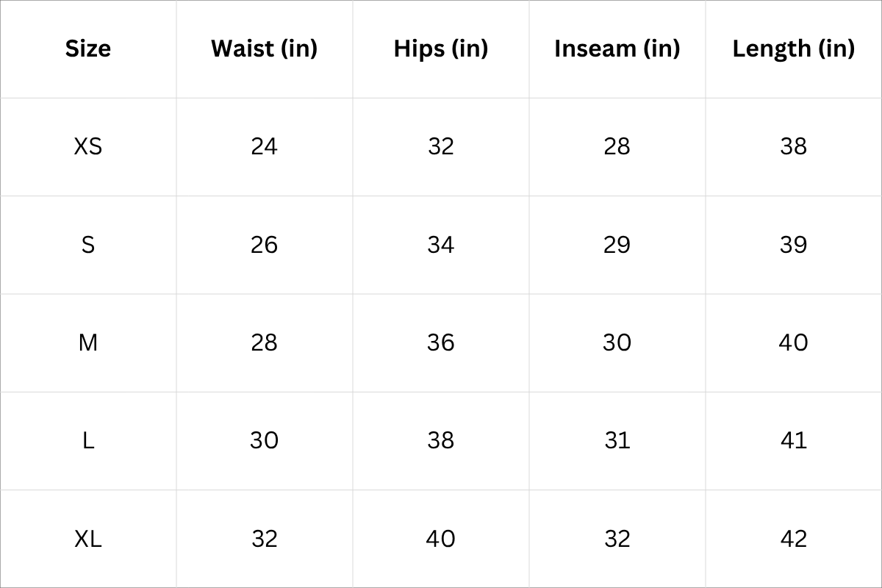Select the XL size row label

click(x=88, y=539)
